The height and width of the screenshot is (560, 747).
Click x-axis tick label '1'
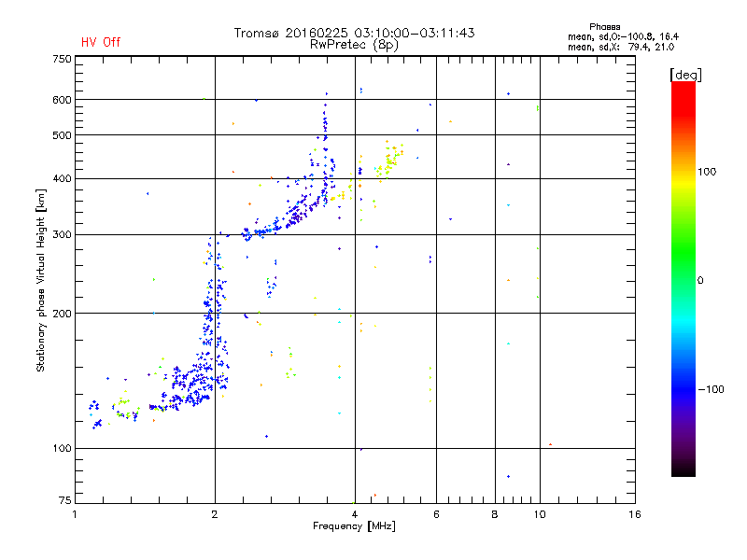pyautogui.click(x=75, y=514)
